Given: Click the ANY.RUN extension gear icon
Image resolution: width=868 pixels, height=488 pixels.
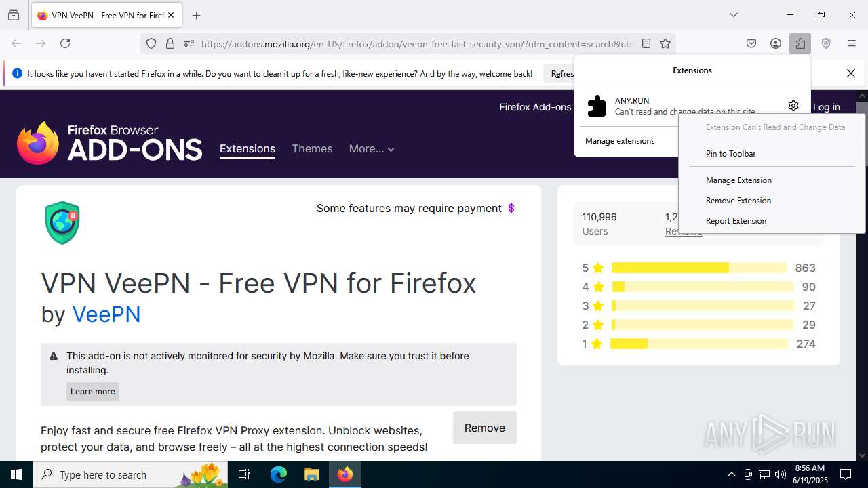Looking at the screenshot, I should [793, 106].
